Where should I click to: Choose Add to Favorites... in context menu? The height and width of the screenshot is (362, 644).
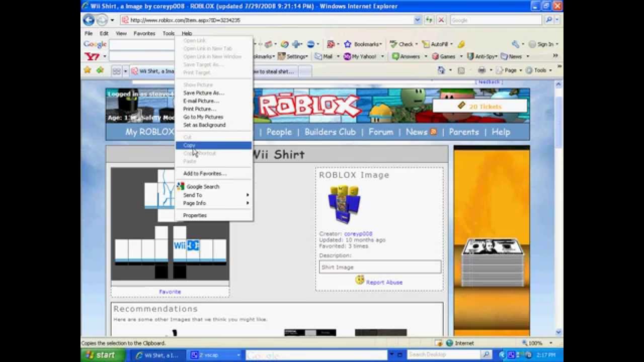[x=213, y=173]
